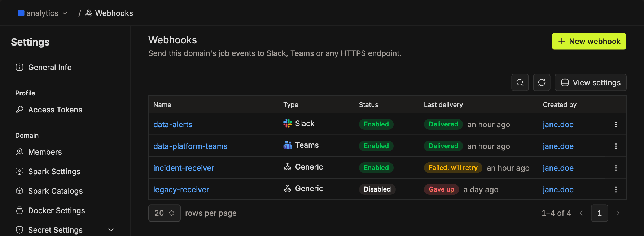Refresh the webhooks list
Screen dimensions: 644x236
pos(542,82)
